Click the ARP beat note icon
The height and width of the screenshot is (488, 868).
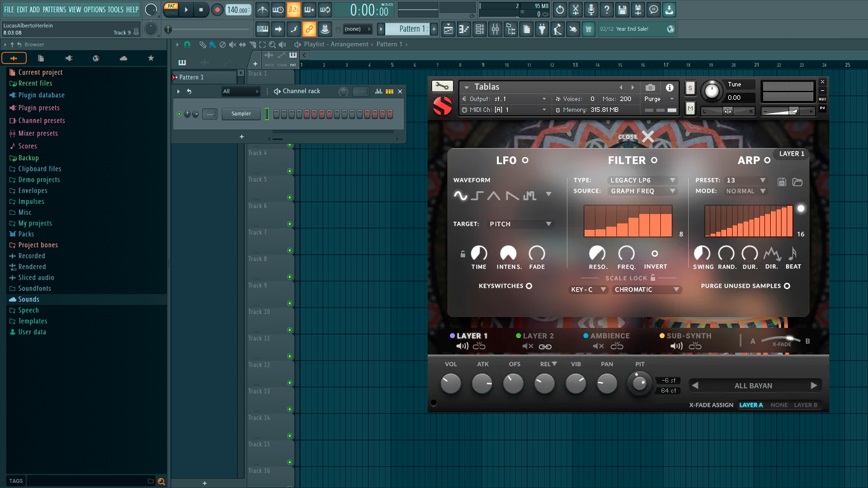[x=792, y=254]
